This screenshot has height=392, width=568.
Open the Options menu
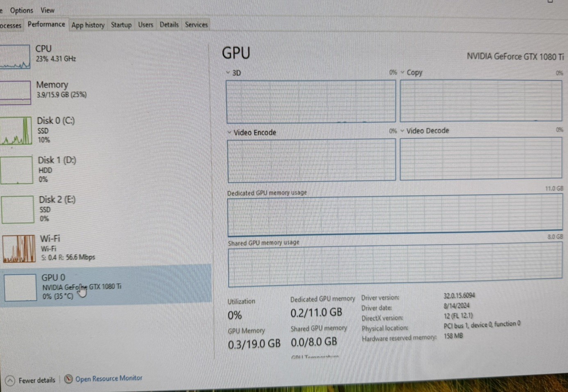coord(21,10)
